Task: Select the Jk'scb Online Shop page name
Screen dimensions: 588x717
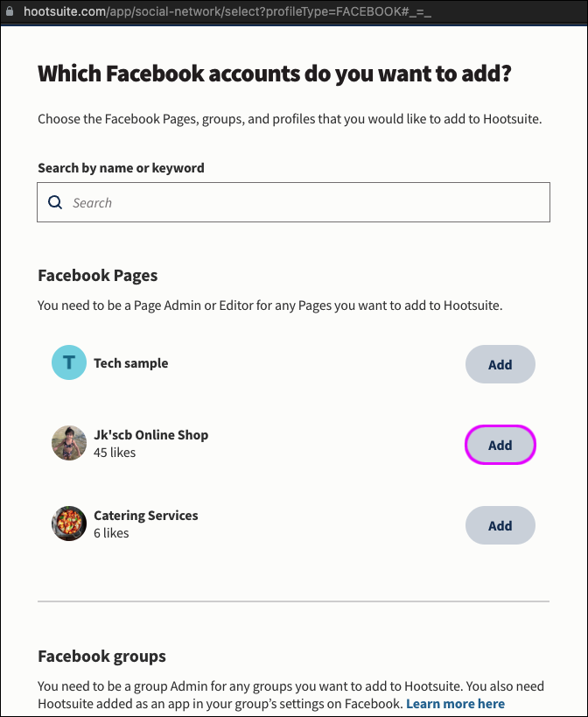Action: coord(151,435)
